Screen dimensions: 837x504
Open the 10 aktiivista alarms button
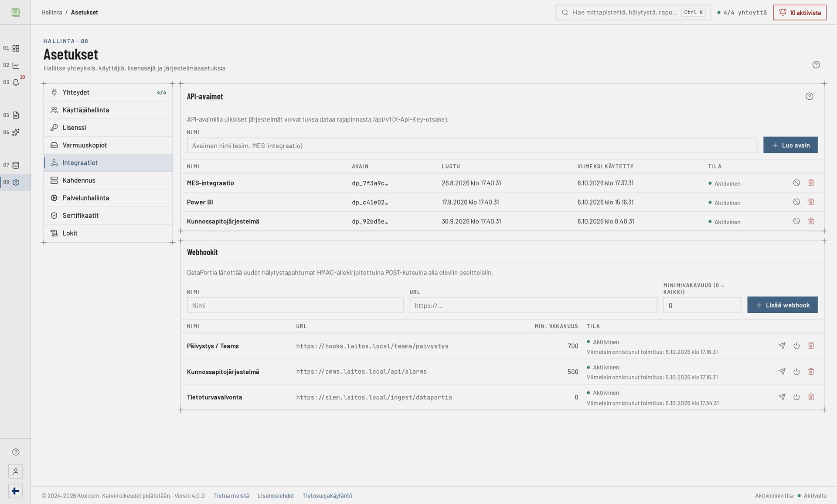pos(800,13)
